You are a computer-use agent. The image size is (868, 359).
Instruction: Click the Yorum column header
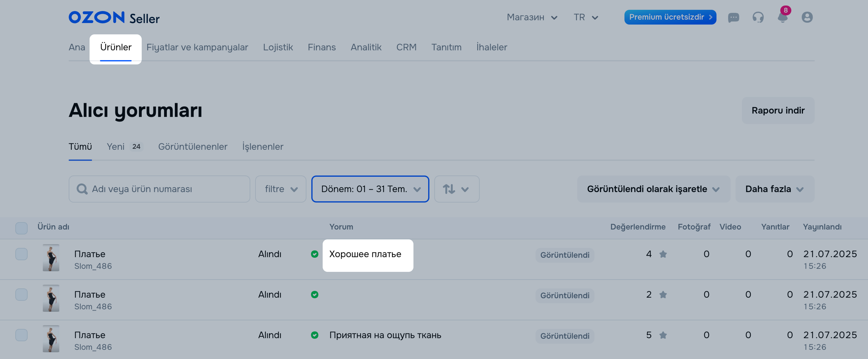(341, 227)
